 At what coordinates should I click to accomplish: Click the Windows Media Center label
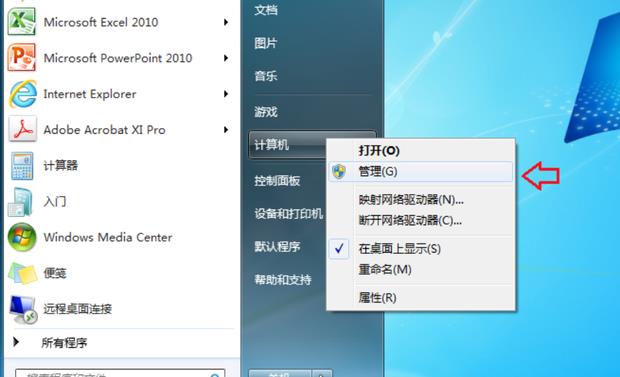coord(108,237)
